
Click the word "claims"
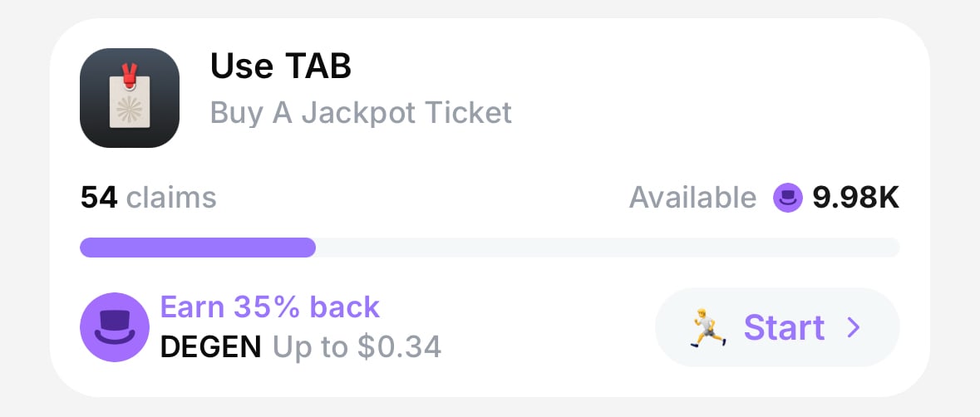point(171,199)
